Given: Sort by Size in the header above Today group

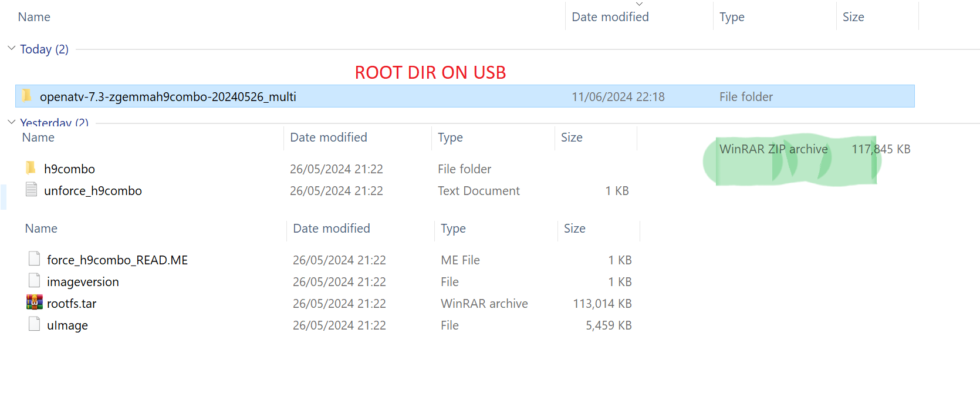Looking at the screenshot, I should (853, 17).
